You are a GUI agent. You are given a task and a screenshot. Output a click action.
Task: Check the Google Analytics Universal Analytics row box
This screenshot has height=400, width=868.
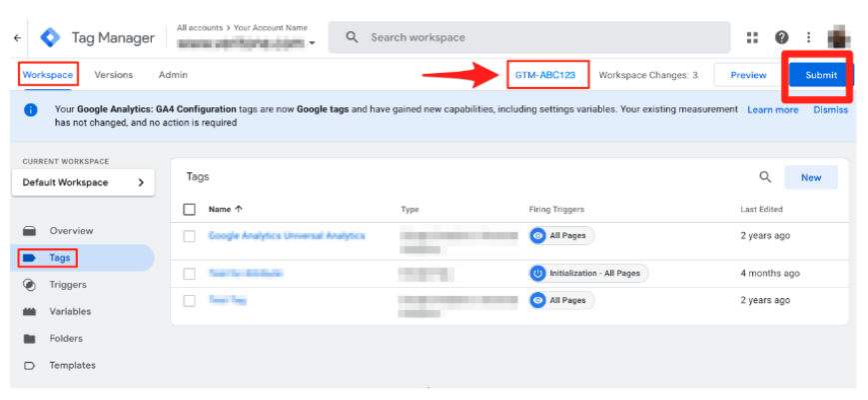[x=190, y=236]
